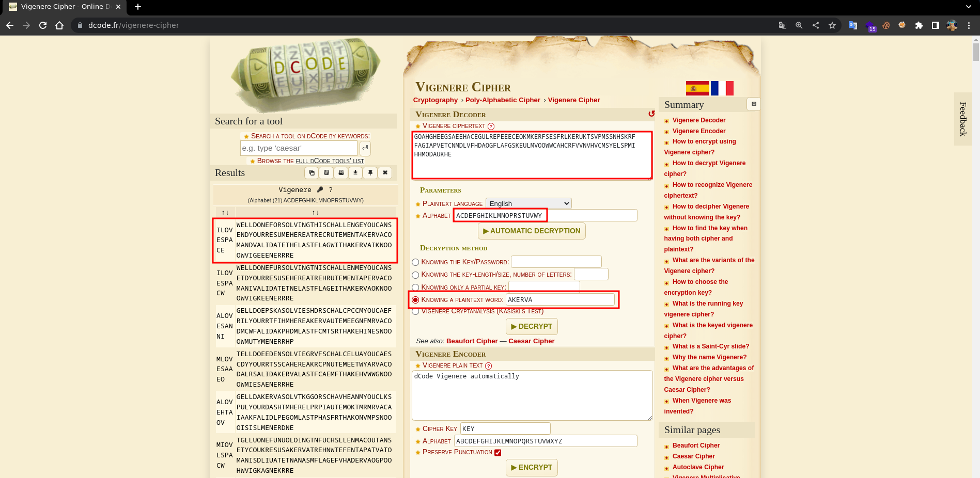Focus the decoder Alphabet input field

coord(545,216)
